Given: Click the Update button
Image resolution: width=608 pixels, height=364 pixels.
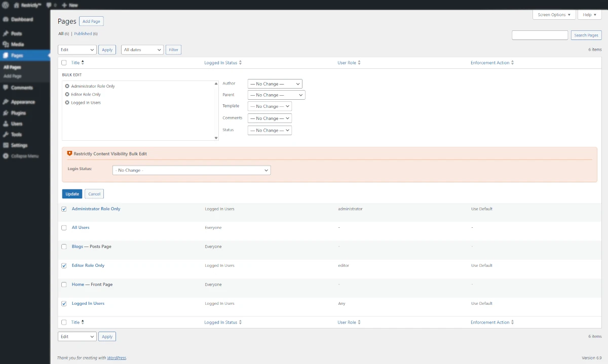Looking at the screenshot, I should 72,194.
